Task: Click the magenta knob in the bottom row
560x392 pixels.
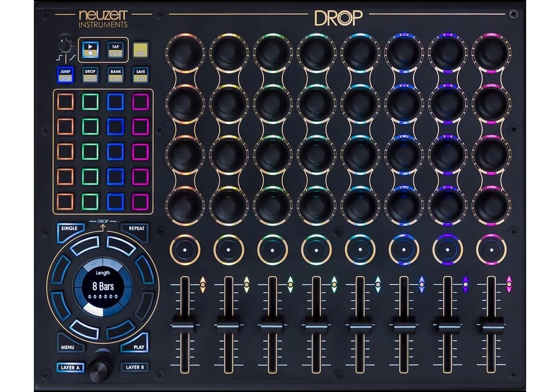Action: click(x=492, y=206)
